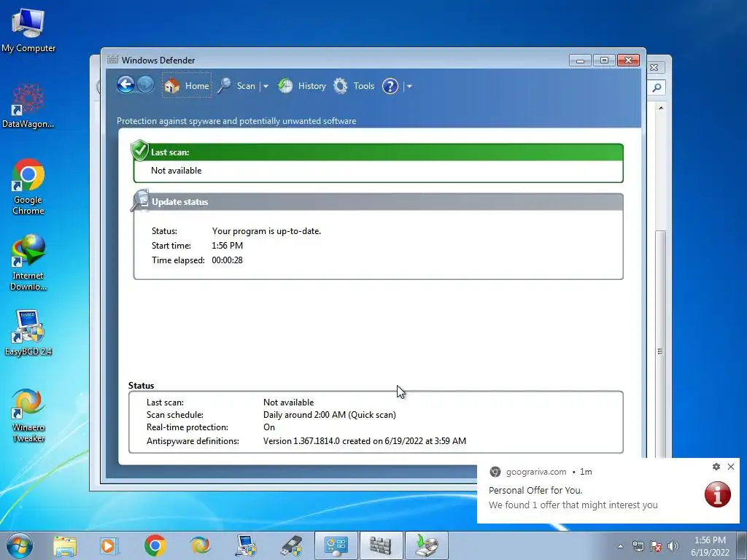Click the search icon in background window
The image size is (747, 560).
[x=657, y=87]
